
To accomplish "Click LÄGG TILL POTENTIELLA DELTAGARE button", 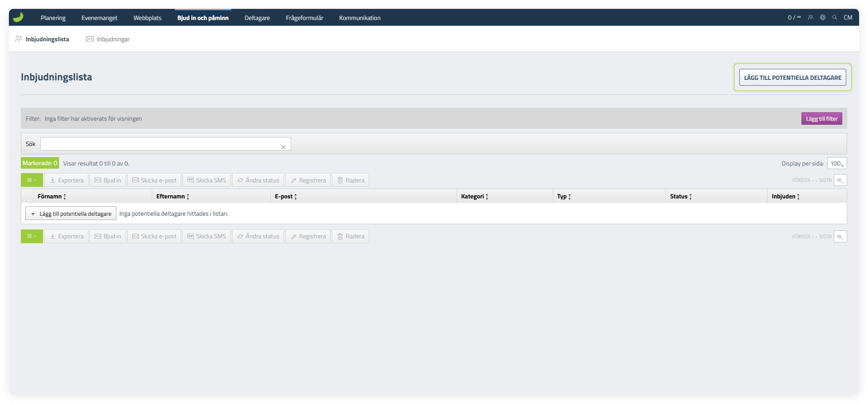I will (793, 77).
